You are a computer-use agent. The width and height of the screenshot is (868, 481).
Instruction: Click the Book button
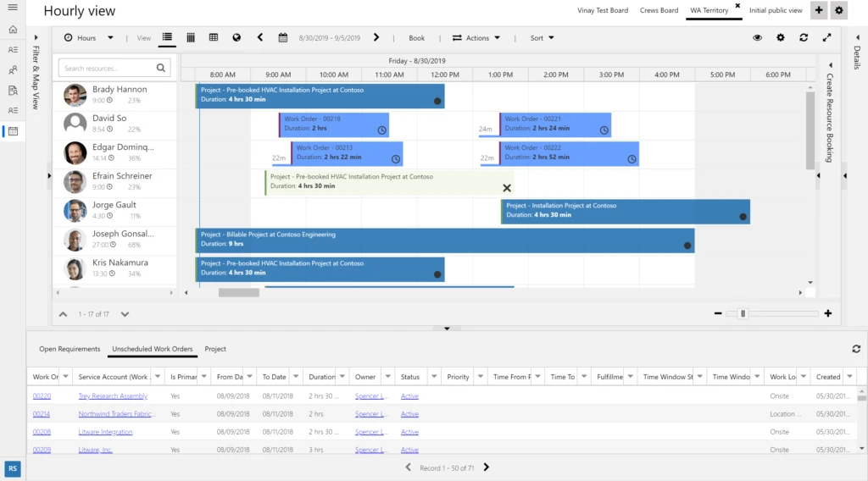click(x=416, y=38)
